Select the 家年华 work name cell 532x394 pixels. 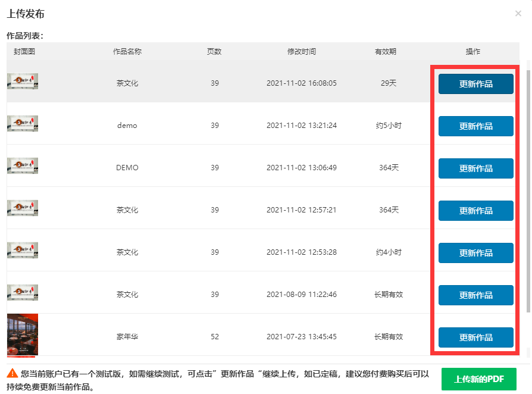point(127,337)
